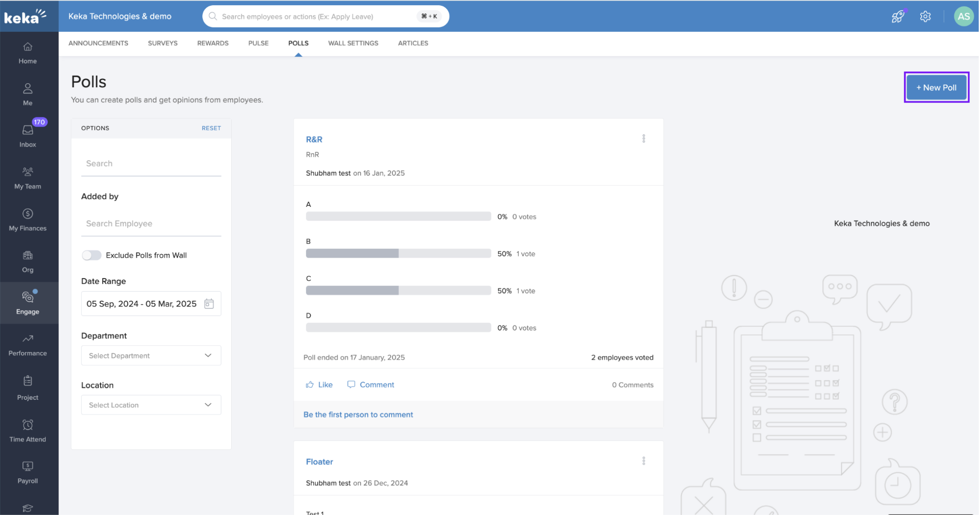The height and width of the screenshot is (515, 980).
Task: Like the R&R poll
Action: (319, 384)
